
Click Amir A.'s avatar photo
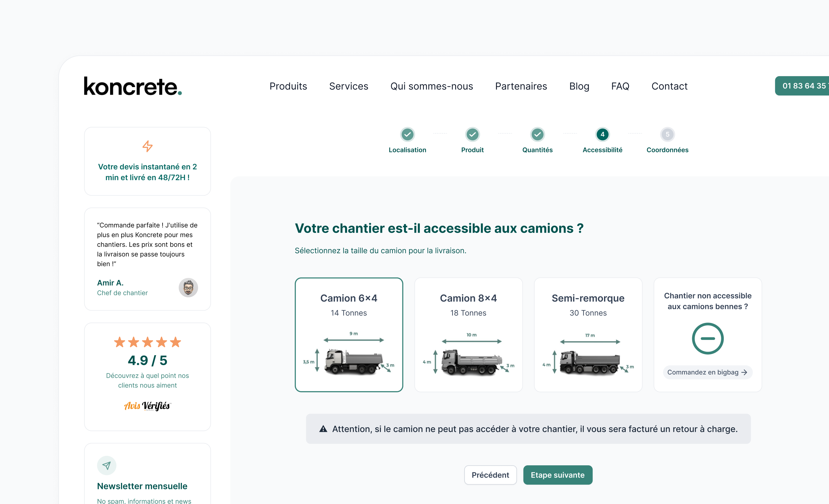click(188, 288)
